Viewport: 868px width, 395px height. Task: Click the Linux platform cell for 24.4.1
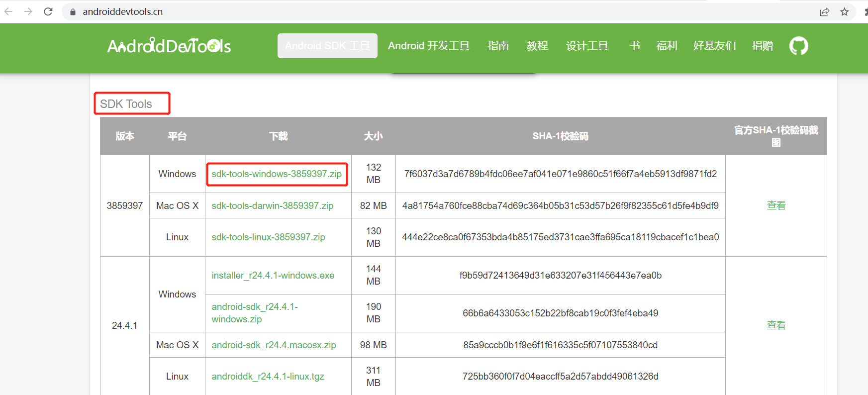(x=177, y=377)
